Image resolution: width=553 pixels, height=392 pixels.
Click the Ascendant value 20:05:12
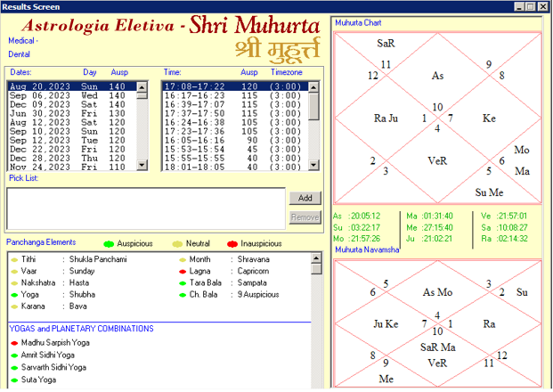click(365, 216)
